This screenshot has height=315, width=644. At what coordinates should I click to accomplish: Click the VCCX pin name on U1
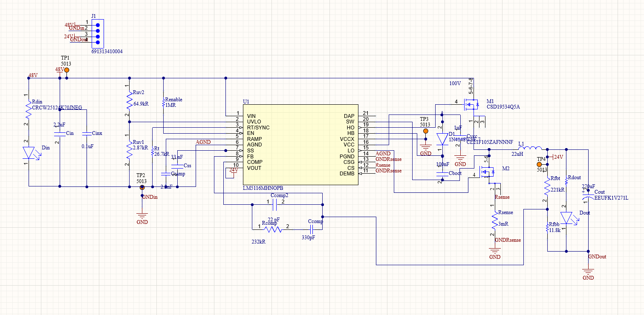347,139
